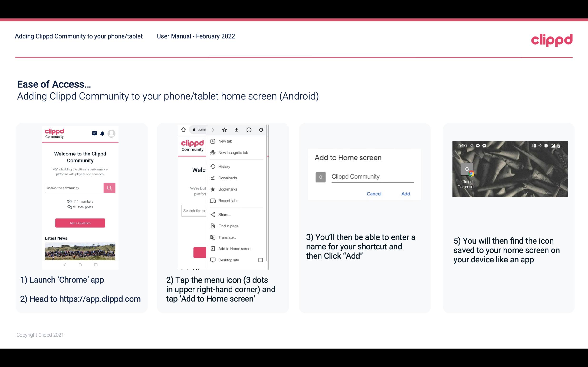The height and width of the screenshot is (367, 588).
Task: Click the notifications bell icon
Action: tap(103, 133)
